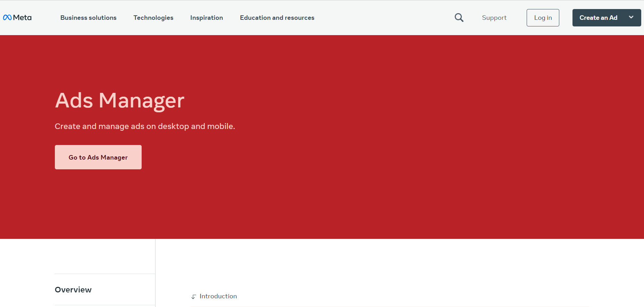Jump to the Introduction section link
Viewport: 644px width, 307px height.
[218, 296]
